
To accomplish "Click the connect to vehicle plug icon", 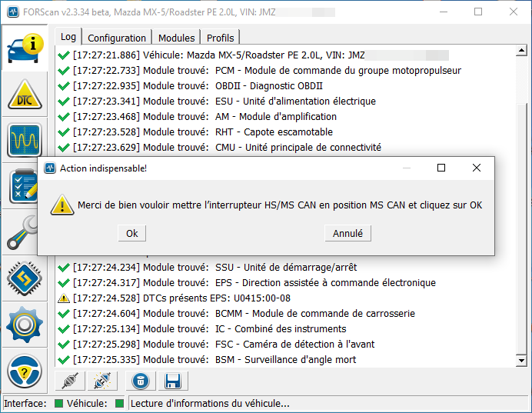I will (x=70, y=381).
